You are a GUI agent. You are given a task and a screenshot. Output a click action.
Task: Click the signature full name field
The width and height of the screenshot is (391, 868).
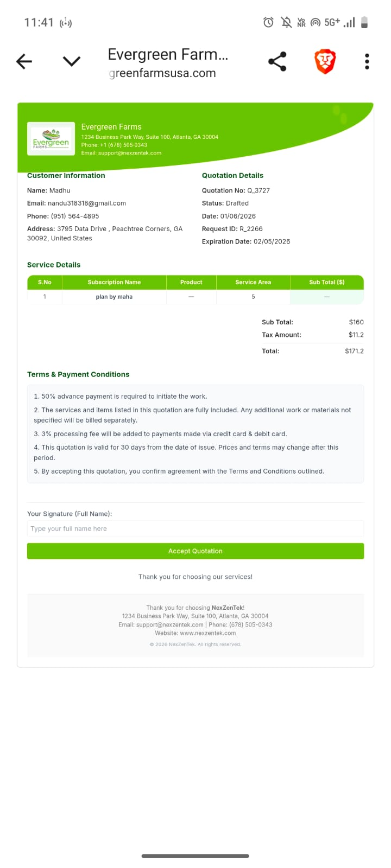coord(195,528)
